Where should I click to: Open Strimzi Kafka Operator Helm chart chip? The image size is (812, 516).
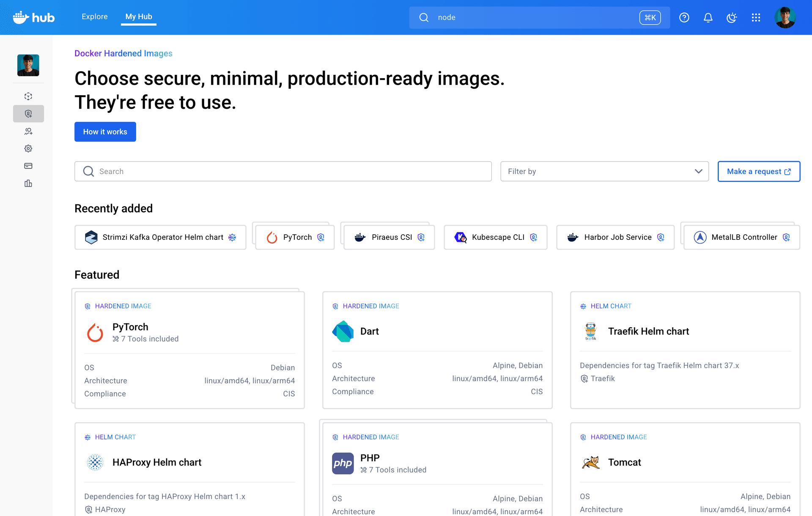tap(160, 237)
